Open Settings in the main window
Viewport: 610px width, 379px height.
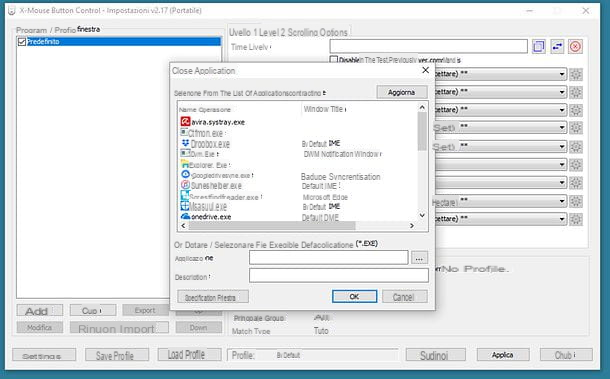(x=44, y=355)
